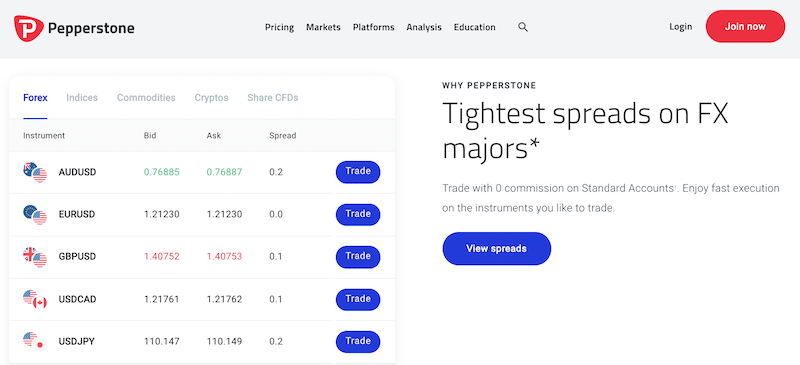
Task: Click the Spread column header
Action: (283, 136)
